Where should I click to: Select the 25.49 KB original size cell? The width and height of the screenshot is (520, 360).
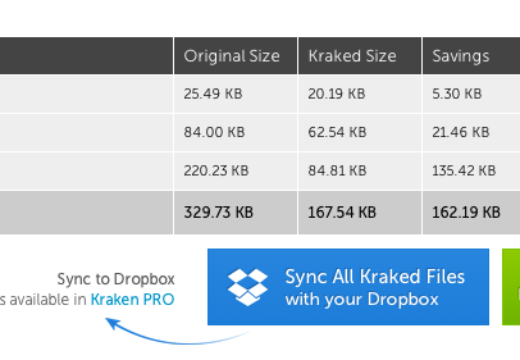pyautogui.click(x=235, y=94)
